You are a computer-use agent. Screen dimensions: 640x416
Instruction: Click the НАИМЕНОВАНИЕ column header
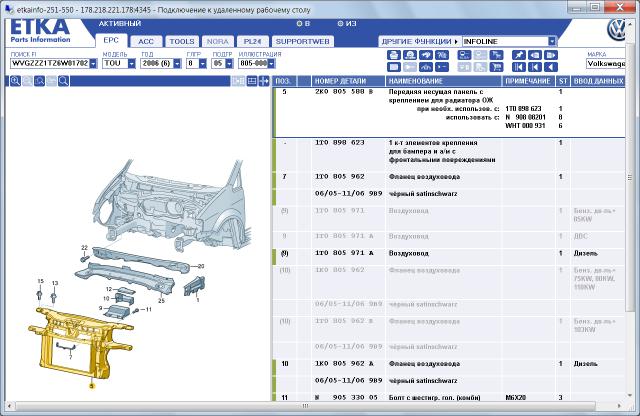[443, 81]
